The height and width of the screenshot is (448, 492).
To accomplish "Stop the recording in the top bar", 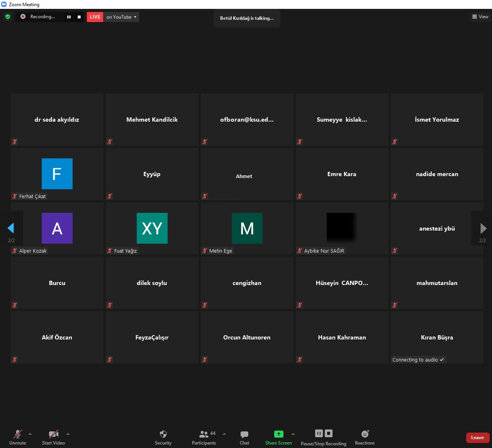I will click(79, 17).
